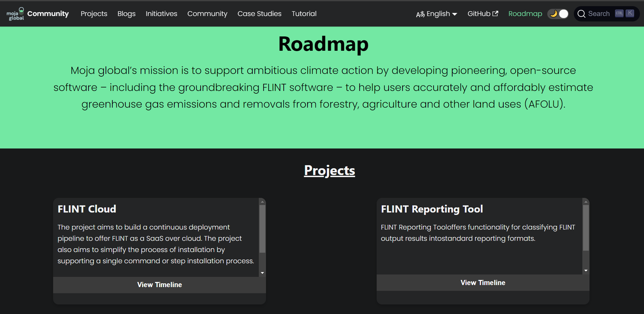Image resolution: width=644 pixels, height=314 pixels.
Task: Open the English language dropdown
Action: 437,14
